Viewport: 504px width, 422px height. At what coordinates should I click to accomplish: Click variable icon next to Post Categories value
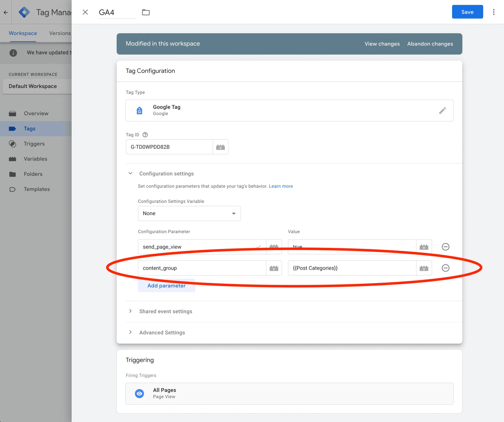424,268
